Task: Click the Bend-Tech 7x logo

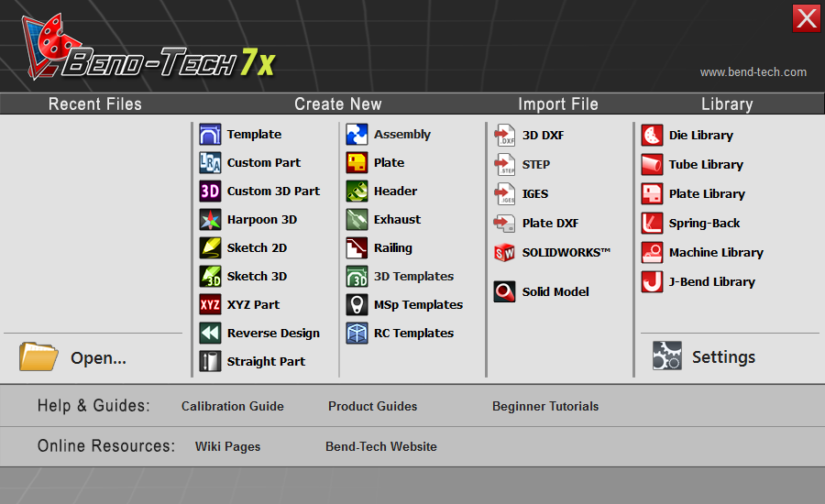Action: pos(148,49)
